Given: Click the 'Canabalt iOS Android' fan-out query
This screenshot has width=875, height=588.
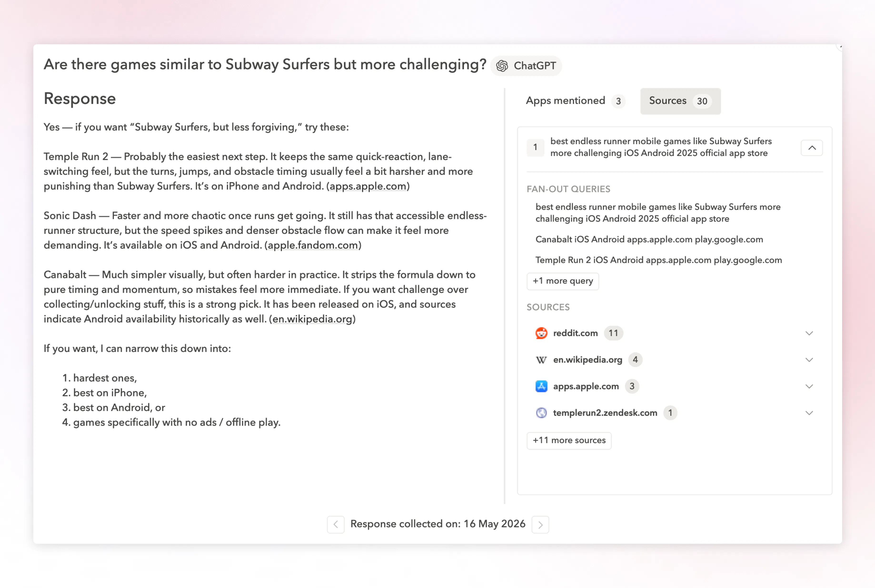Looking at the screenshot, I should tap(649, 239).
